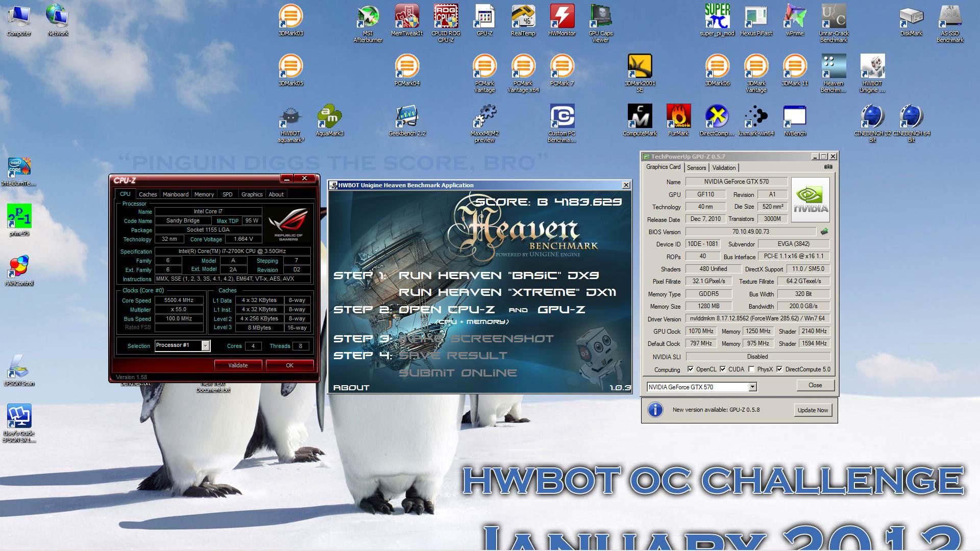Viewport: 980px width, 551px height.
Task: Toggle OpenCL checkbox in GPU-Z
Action: (691, 369)
